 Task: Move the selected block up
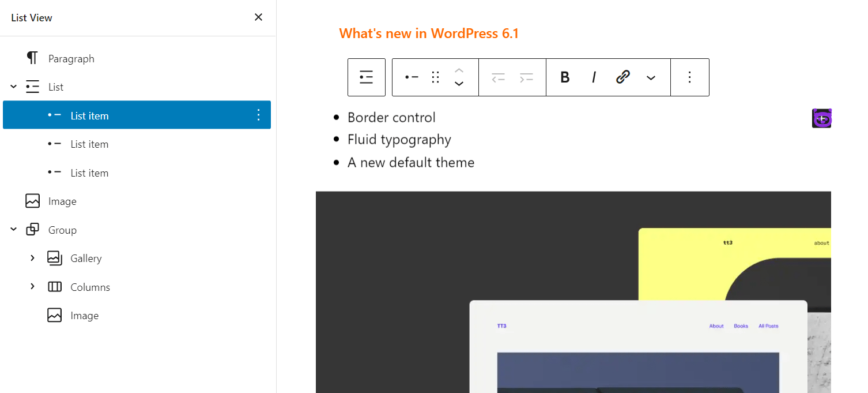[459, 70]
